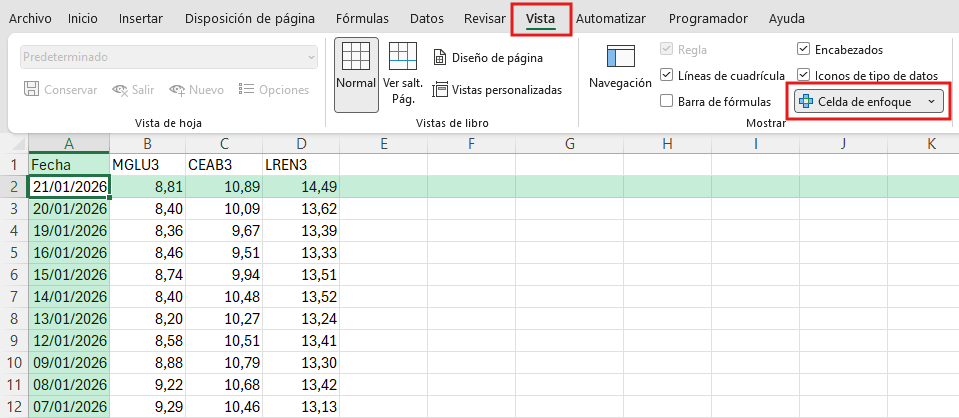Open the Automatizar tab
This screenshot has height=418, width=959.
[610, 18]
